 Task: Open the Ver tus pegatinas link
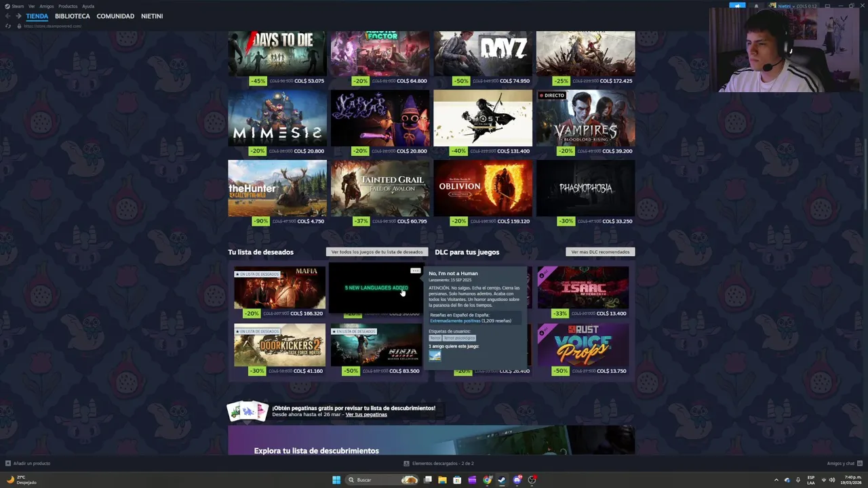coord(366,414)
